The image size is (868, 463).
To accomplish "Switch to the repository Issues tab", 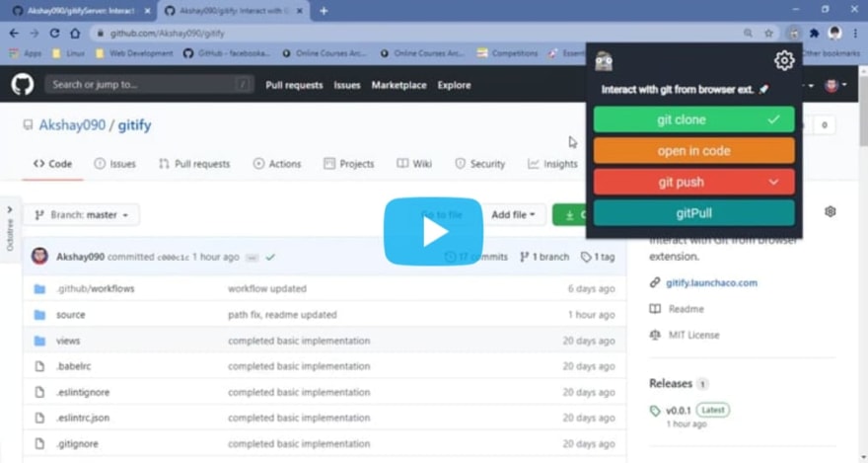I will (114, 164).
